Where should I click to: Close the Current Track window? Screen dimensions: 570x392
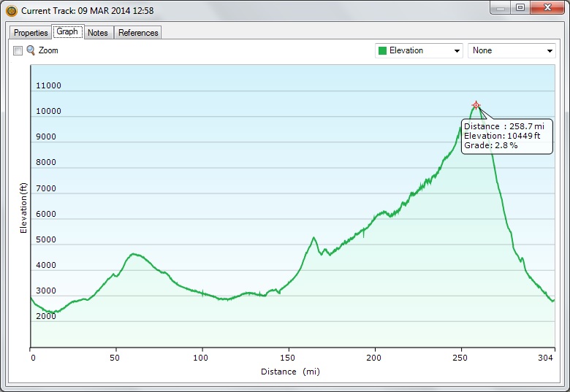(x=547, y=7)
